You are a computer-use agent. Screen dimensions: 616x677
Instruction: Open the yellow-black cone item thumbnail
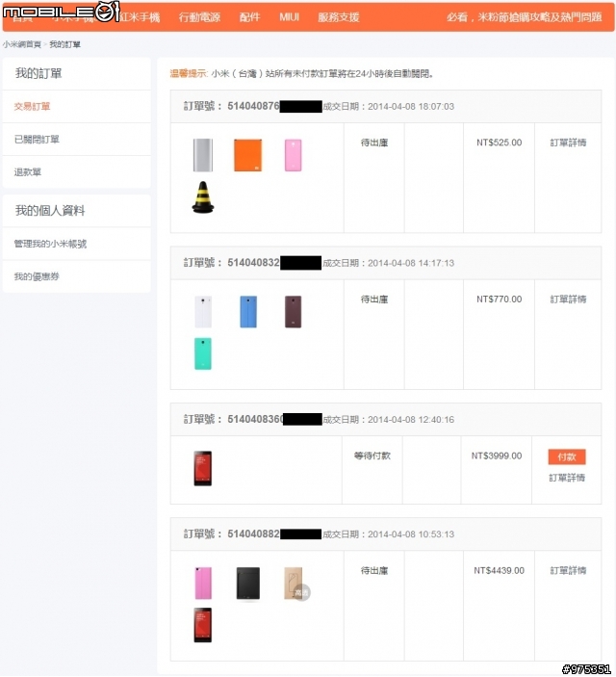coord(203,197)
